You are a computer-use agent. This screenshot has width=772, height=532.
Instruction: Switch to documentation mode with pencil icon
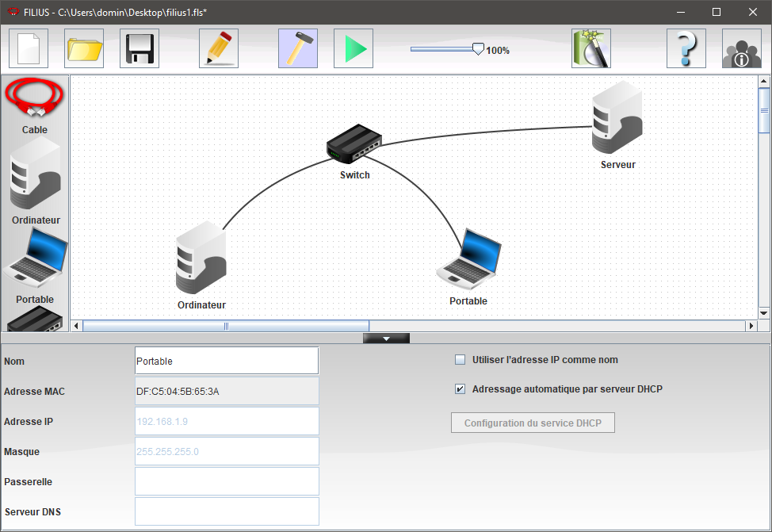coord(219,48)
